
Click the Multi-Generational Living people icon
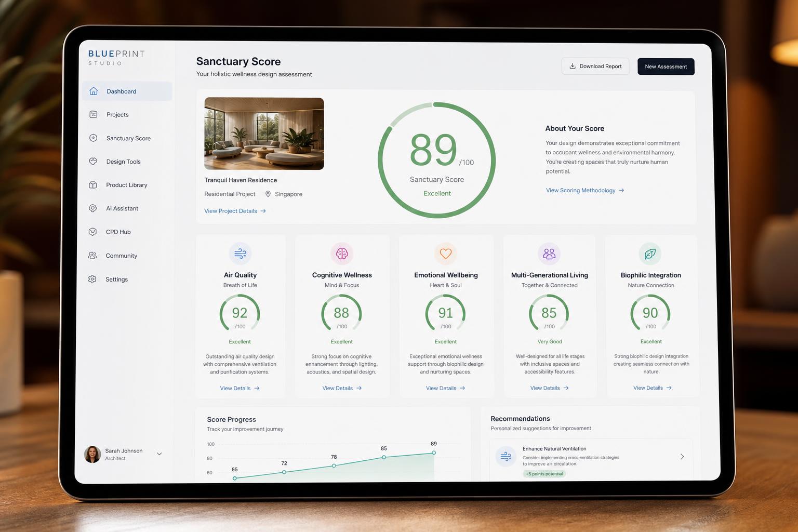point(549,254)
